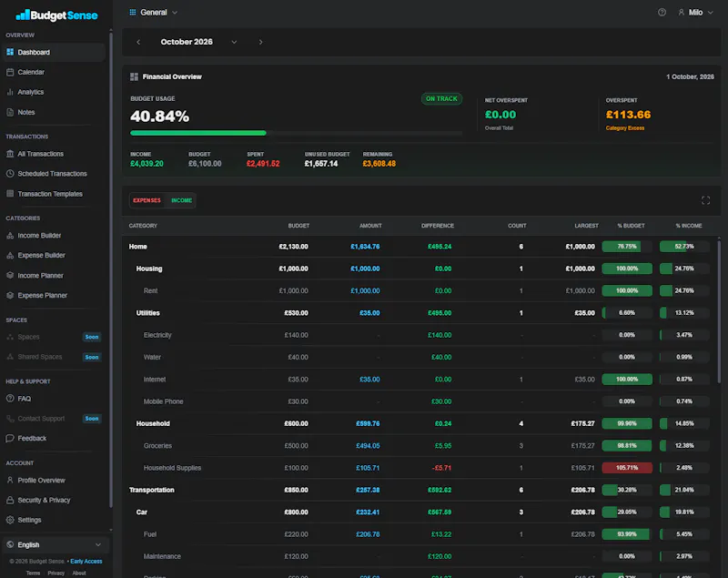This screenshot has width=728, height=578.
Task: Open Income Planner layers icon
Action: click(10, 275)
